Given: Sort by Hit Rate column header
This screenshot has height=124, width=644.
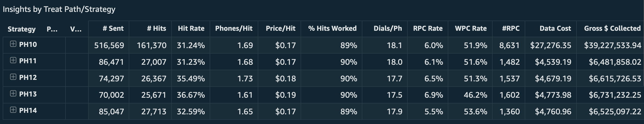Looking at the screenshot, I should [191, 28].
